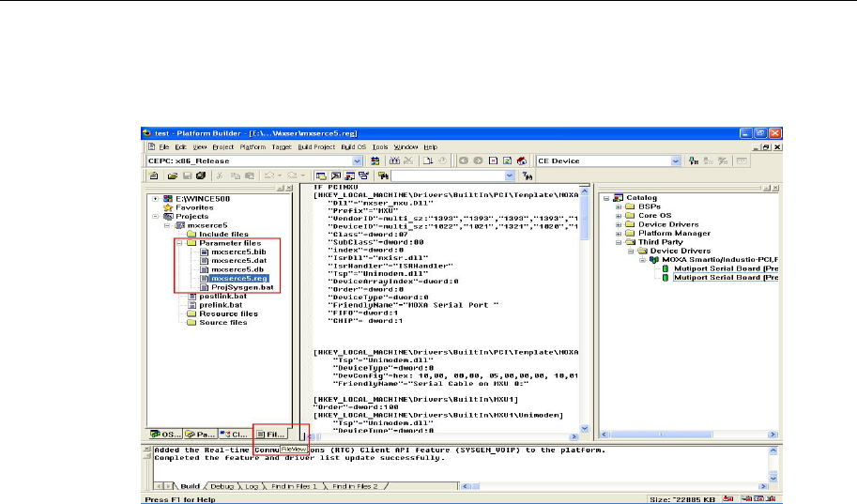Click the Save All toolbar icon
Screen dimensions: 857x504
[x=199, y=176]
